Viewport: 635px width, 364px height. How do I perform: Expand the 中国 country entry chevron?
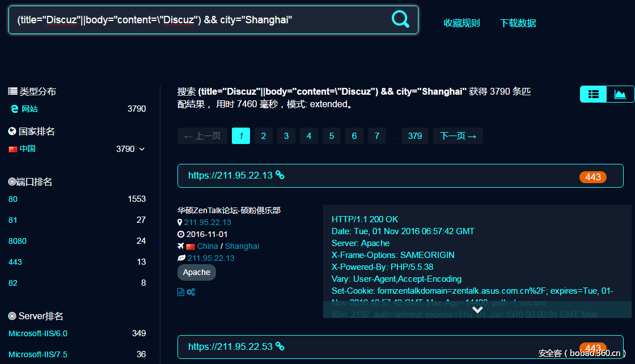[x=142, y=149]
